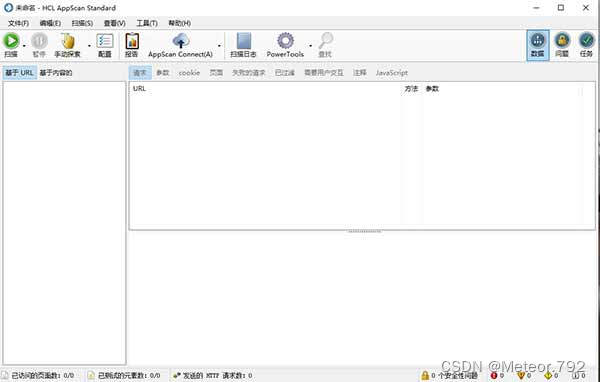Image resolution: width=600 pixels, height=382 pixels.
Task: Select the Parameters (参数) tab
Action: 163,73
